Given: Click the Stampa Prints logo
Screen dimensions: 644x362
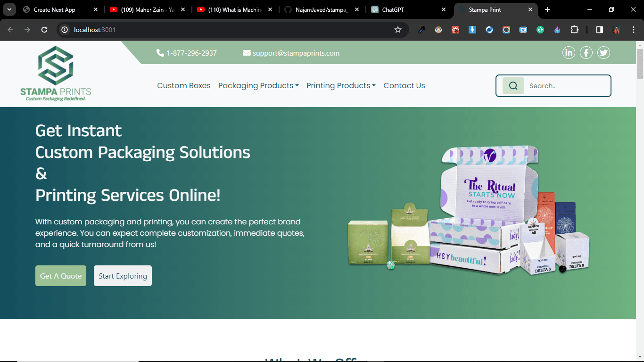Looking at the screenshot, I should 56,74.
